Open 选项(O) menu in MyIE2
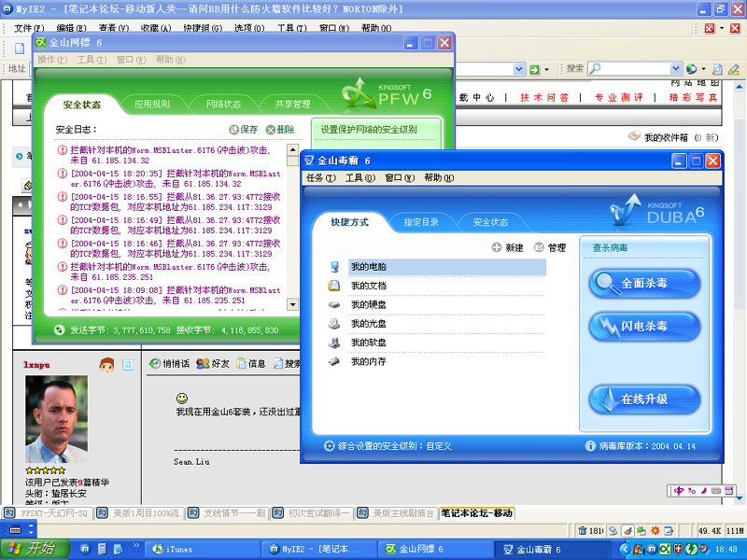 (x=249, y=28)
